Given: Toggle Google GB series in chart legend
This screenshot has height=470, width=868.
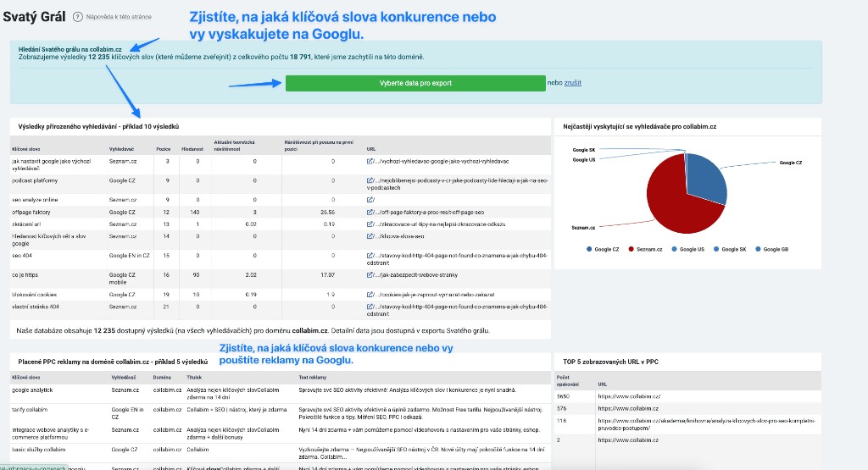Looking at the screenshot, I should coord(772,249).
